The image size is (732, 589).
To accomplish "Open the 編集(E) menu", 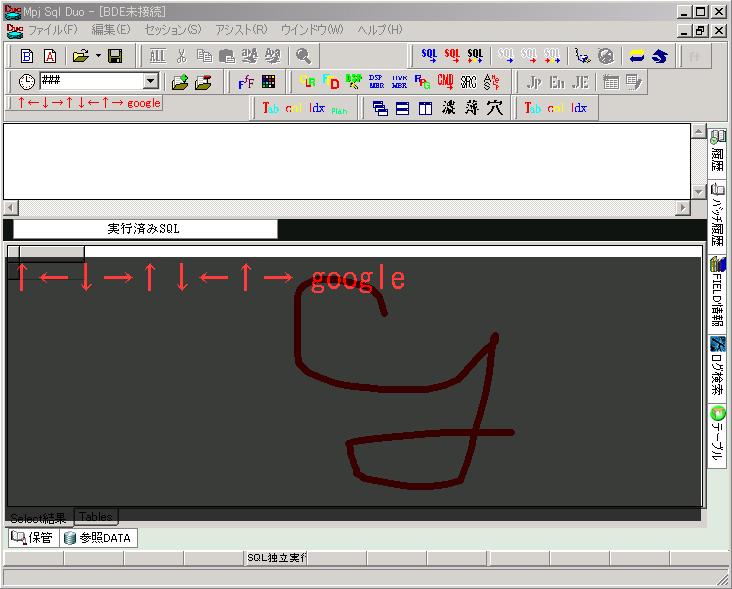I will (111, 30).
